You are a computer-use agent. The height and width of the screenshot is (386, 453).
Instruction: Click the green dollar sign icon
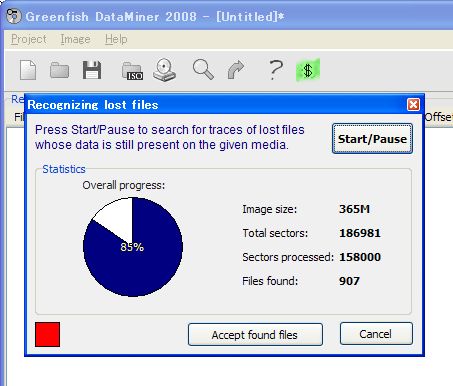click(x=308, y=70)
